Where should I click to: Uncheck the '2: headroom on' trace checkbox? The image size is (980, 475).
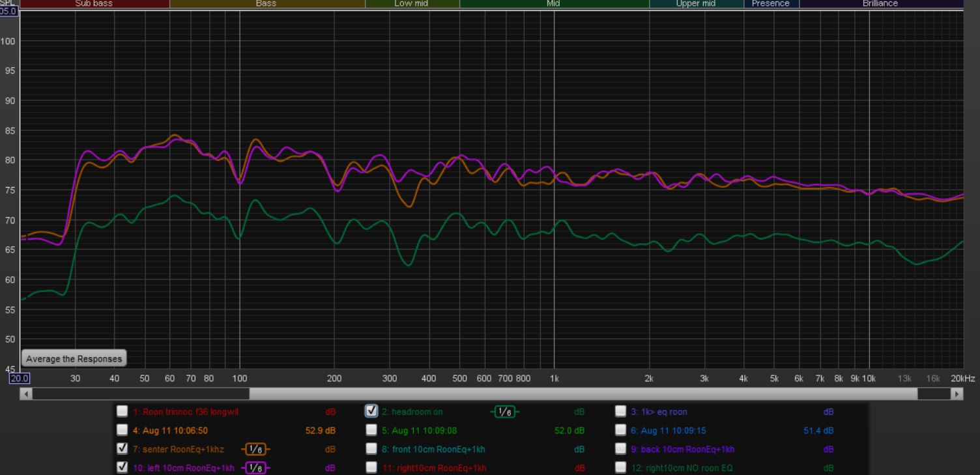pyautogui.click(x=372, y=411)
